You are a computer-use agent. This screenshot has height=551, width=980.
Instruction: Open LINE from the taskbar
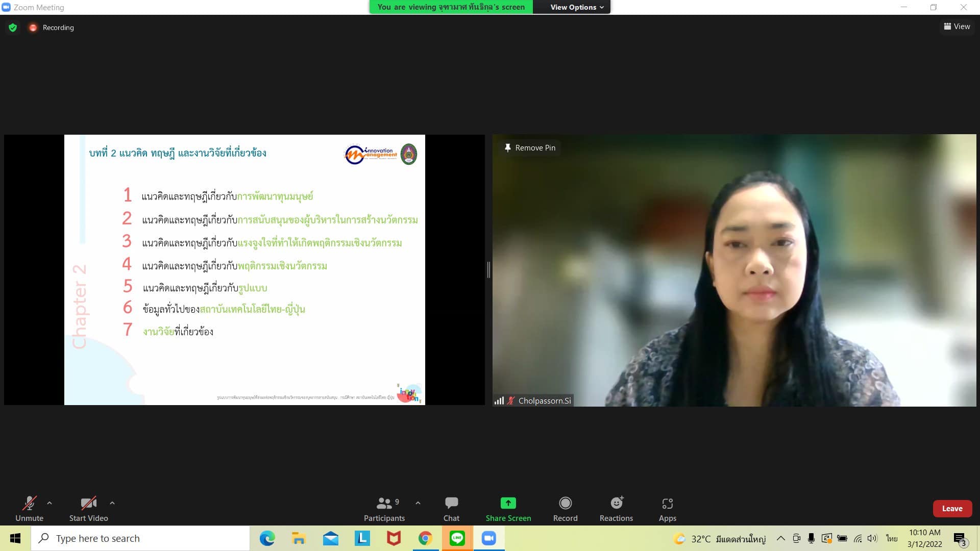click(457, 538)
